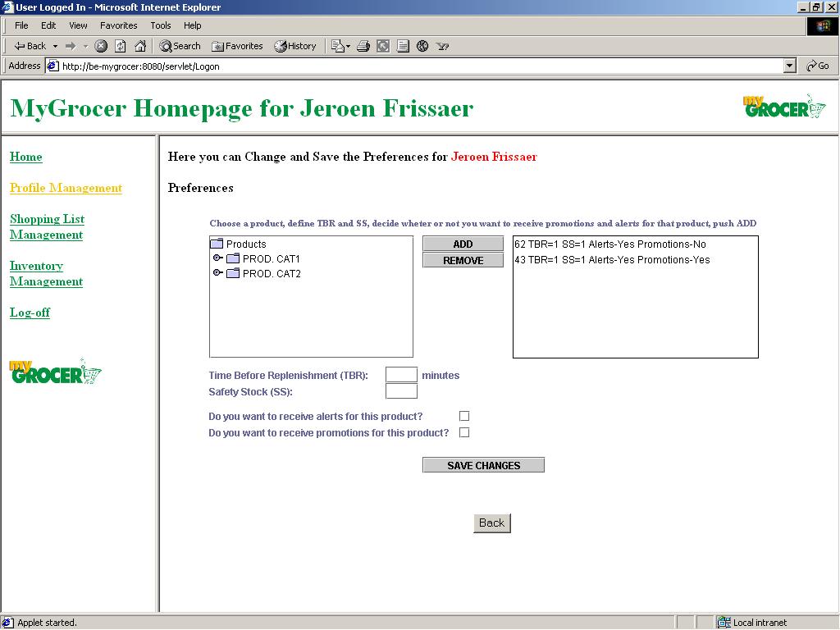The image size is (840, 630).
Task: Open the Favorites toolbar button
Action: pos(237,46)
